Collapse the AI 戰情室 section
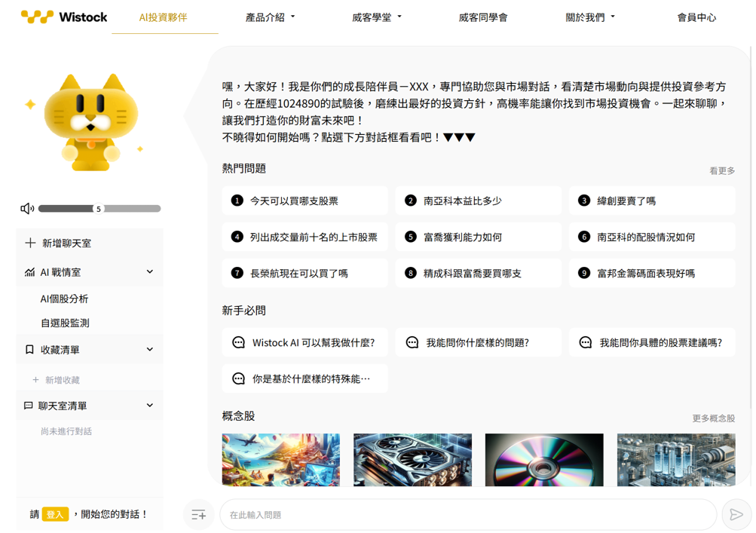Image resolution: width=756 pixels, height=533 pixels. click(149, 272)
